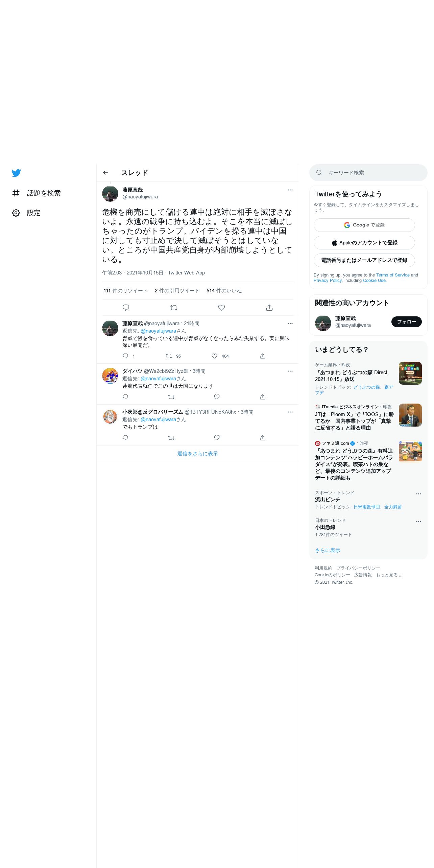Retweet the reply with 95 retweets
The height and width of the screenshot is (868, 434).
point(169,356)
